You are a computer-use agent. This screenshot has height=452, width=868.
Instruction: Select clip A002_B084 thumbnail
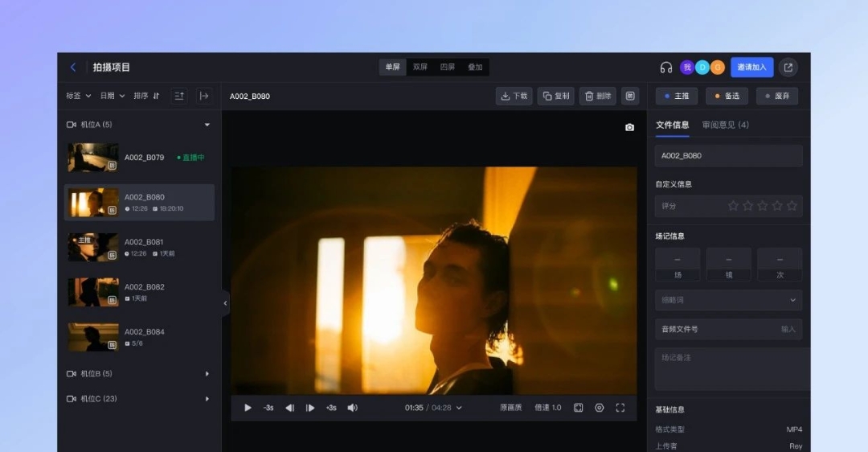point(93,337)
